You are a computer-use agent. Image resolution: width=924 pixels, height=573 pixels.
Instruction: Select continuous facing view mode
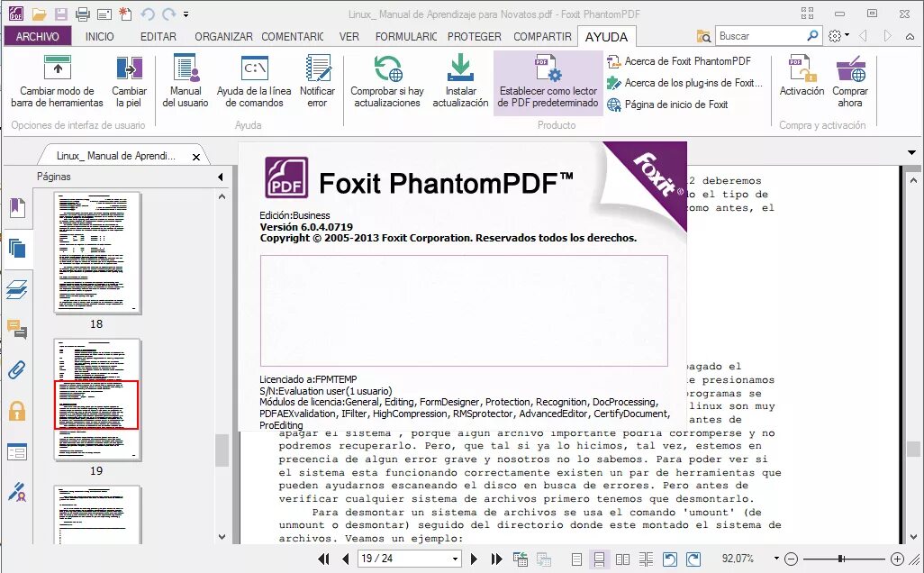[x=646, y=559]
